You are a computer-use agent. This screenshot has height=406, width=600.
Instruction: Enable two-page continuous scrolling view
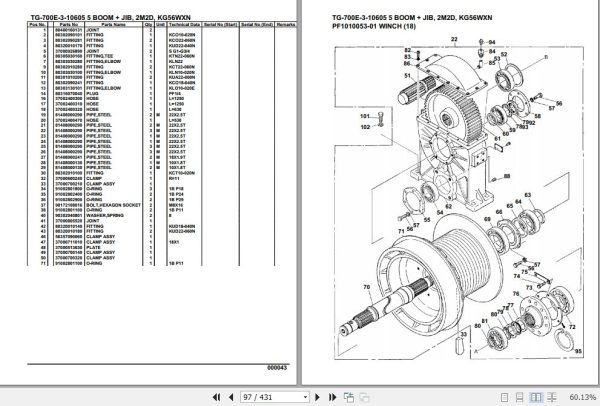pyautogui.click(x=552, y=397)
